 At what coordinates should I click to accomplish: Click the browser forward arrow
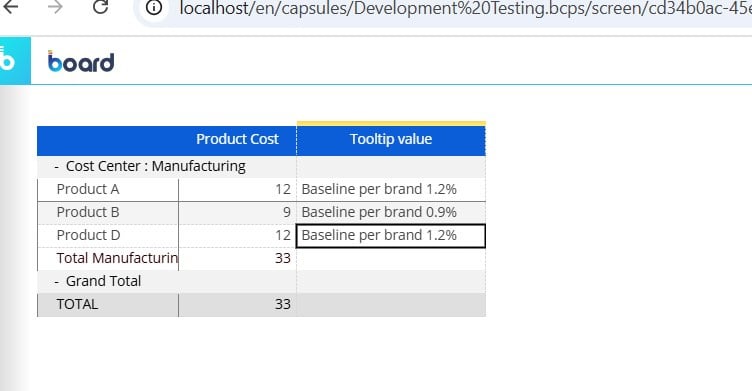tap(55, 7)
